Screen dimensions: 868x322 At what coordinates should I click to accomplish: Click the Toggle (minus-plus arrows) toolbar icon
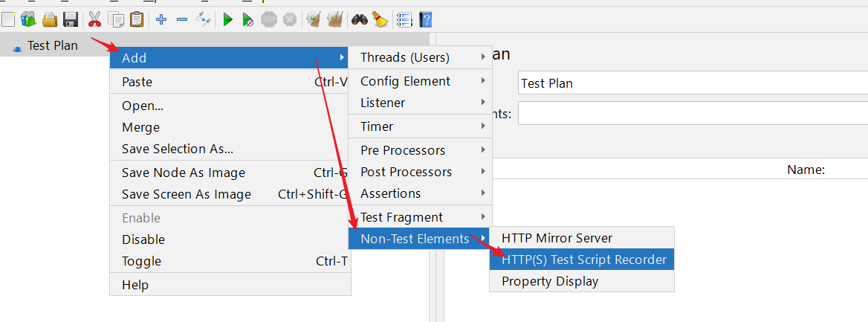202,19
